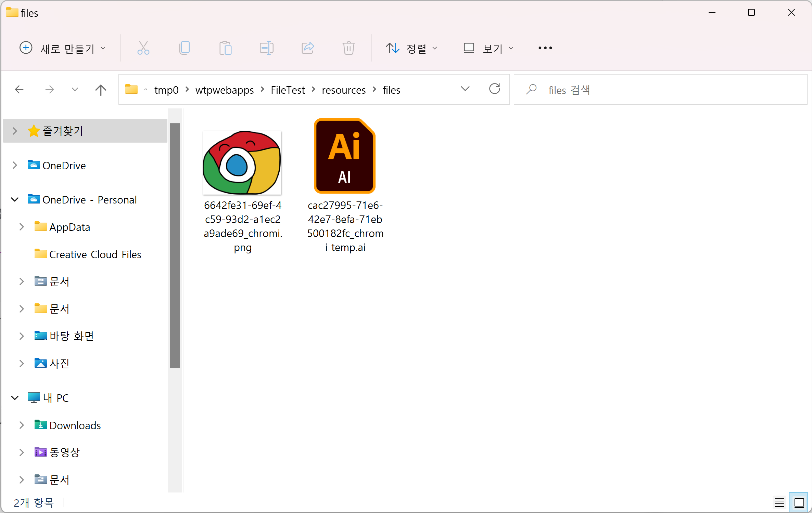
Task: Open the three-dots more options menu
Action: (x=545, y=48)
